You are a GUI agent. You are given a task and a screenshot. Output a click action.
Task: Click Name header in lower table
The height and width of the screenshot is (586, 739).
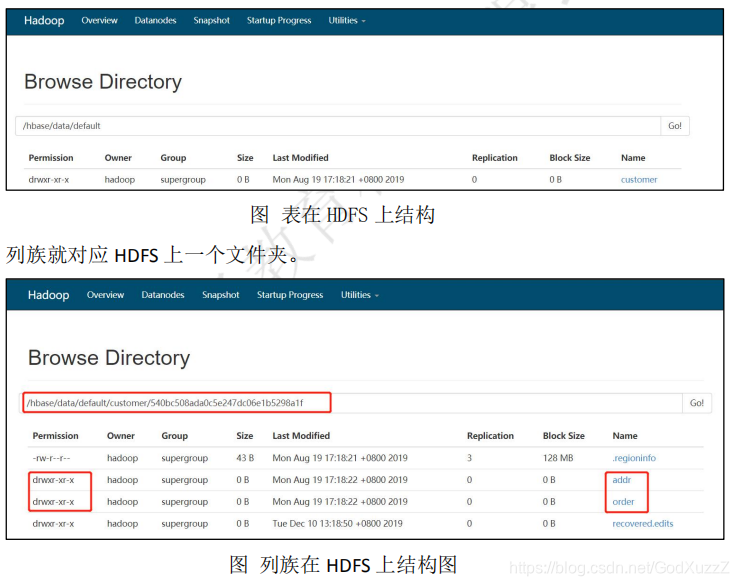click(x=625, y=436)
